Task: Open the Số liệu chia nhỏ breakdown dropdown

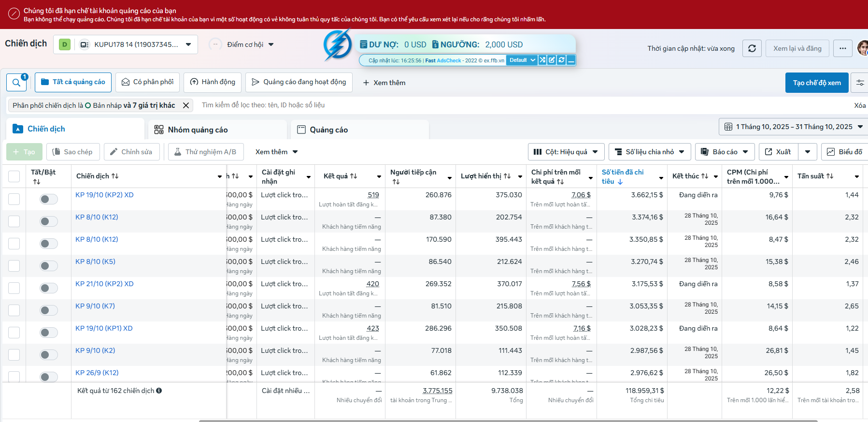Action: (x=650, y=152)
